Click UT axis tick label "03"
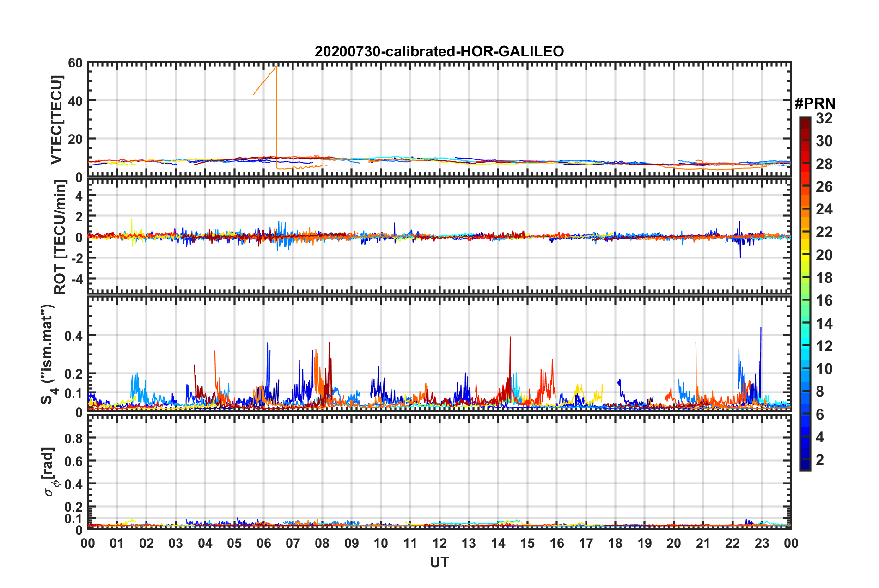Image resolution: width=879 pixels, height=588 pixels. 176,543
